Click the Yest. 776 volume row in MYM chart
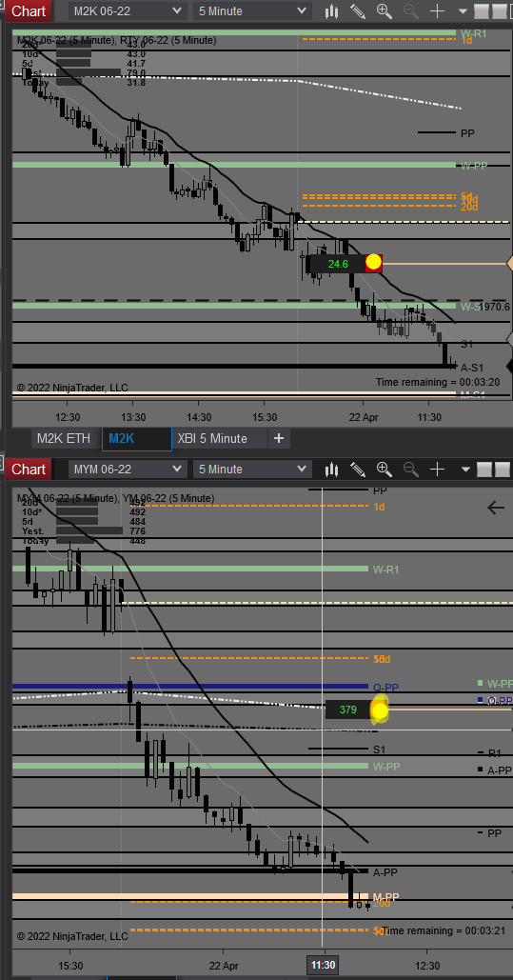The width and height of the screenshot is (513, 980). [x=83, y=530]
